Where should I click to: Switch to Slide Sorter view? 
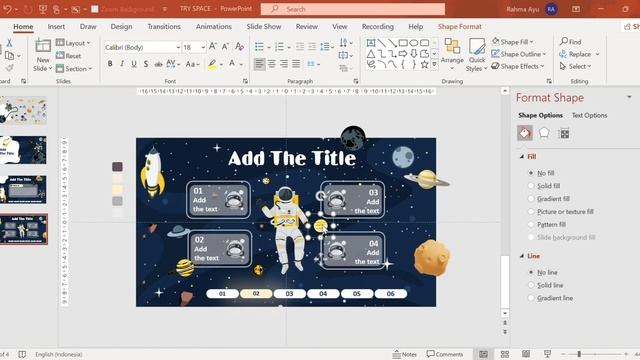pyautogui.click(x=505, y=354)
